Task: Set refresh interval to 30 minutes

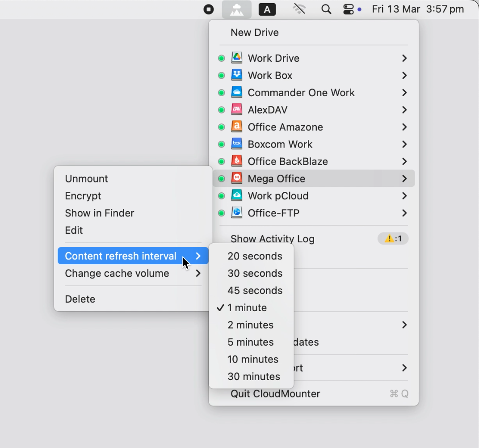Action: 251,376
